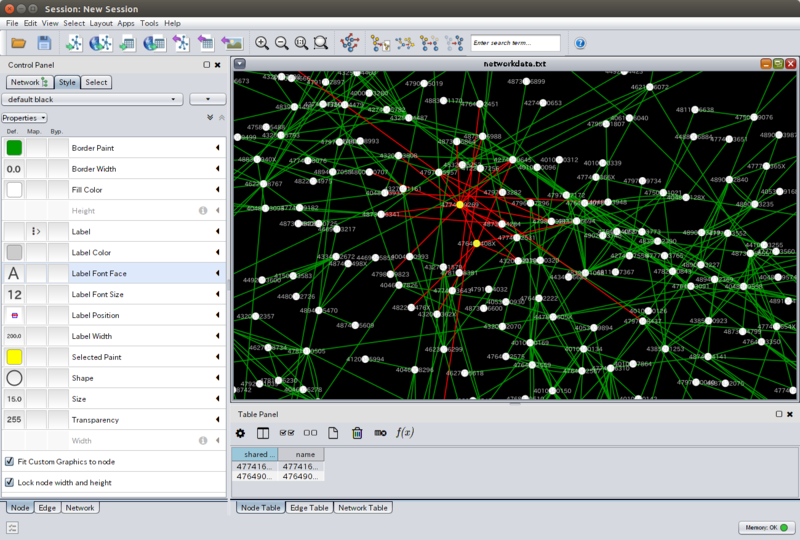The image size is (800, 540).
Task: Zoom in on the network view
Action: coord(262,43)
